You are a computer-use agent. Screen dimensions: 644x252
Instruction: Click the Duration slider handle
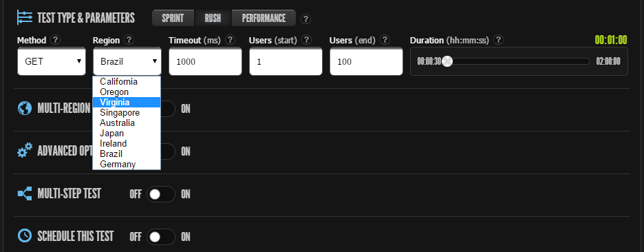447,61
